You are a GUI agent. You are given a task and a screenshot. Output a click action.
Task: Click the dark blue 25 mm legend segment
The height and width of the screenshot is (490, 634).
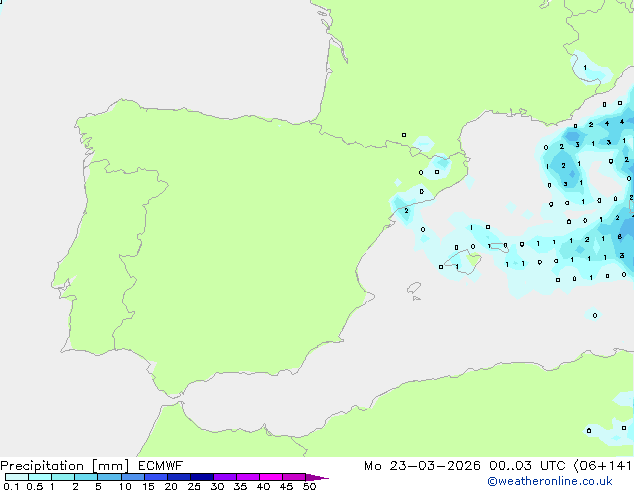pos(202,477)
